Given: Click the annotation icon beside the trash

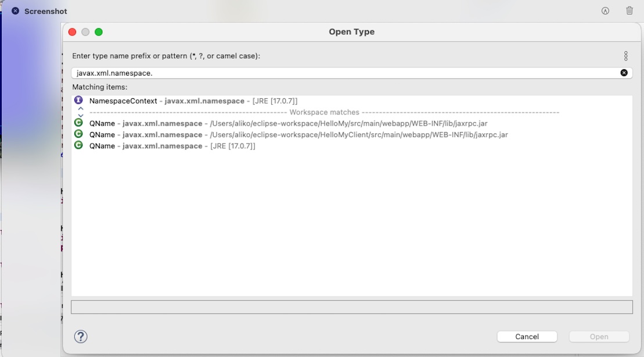Looking at the screenshot, I should 605,10.
